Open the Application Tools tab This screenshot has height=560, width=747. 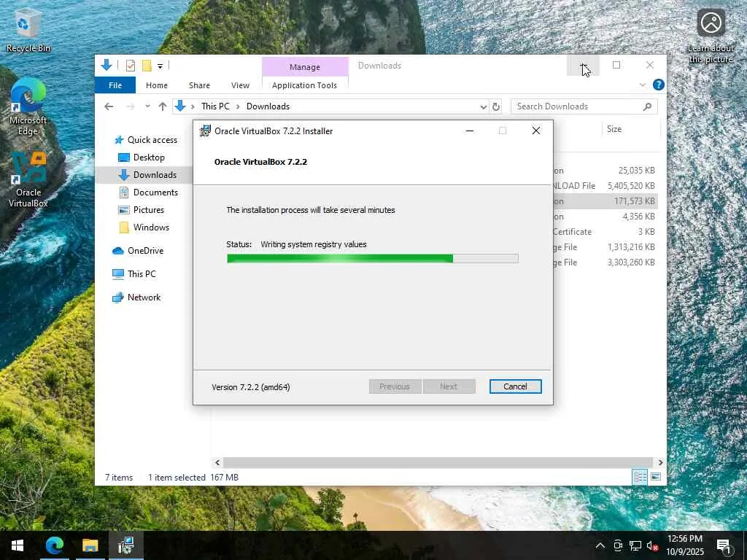pos(304,85)
